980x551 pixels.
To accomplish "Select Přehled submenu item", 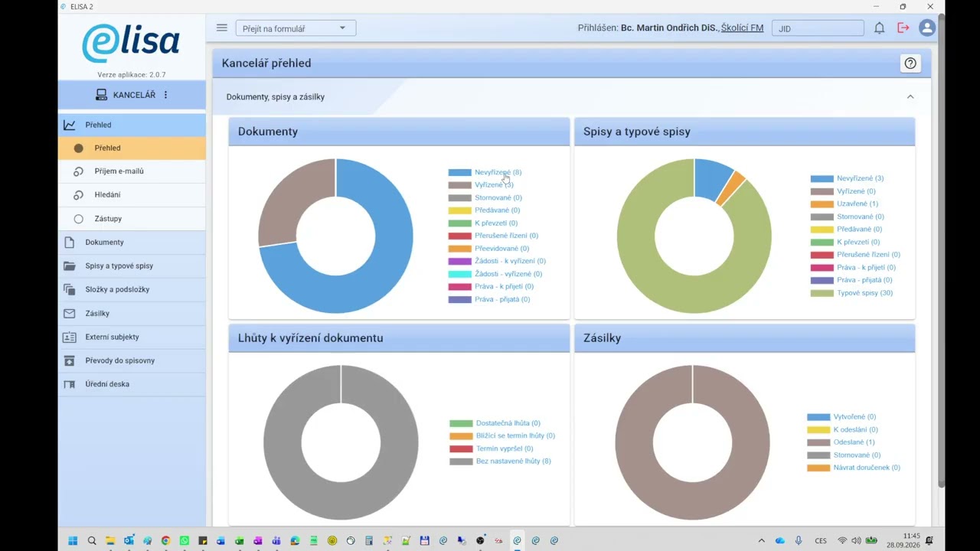I will (x=132, y=148).
